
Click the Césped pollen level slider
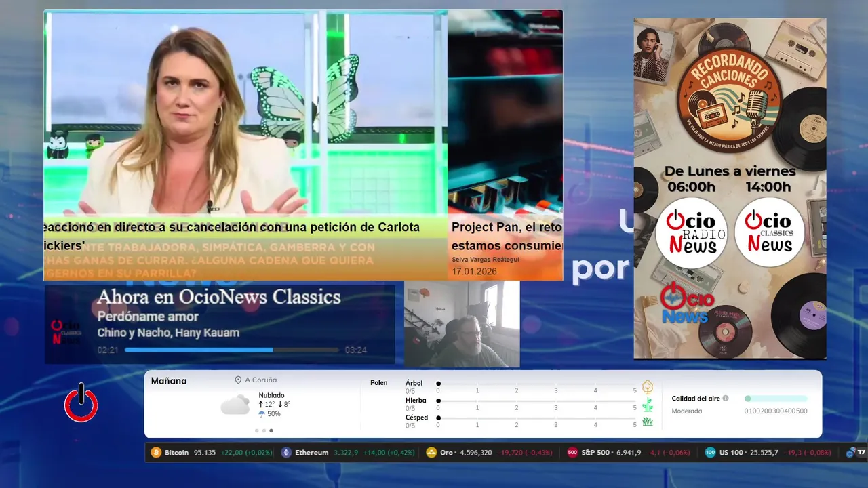coord(536,418)
